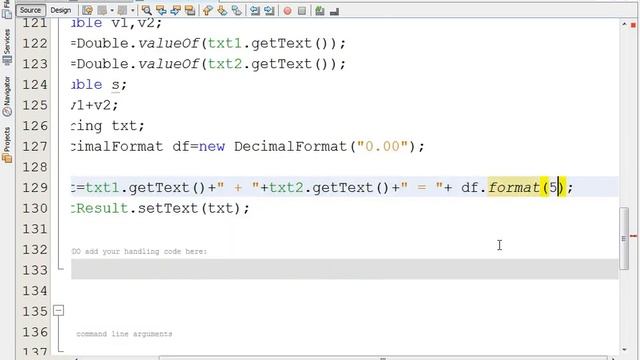Collapse the code fold at line 135

click(59, 311)
